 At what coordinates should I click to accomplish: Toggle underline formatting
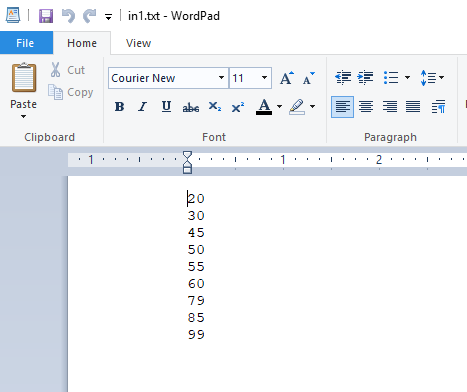(166, 107)
